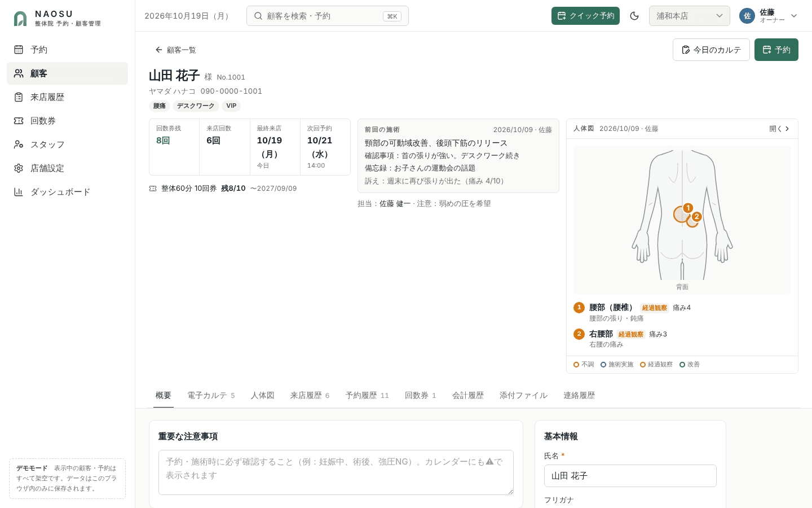Click the デスクワーク tag

point(196,106)
